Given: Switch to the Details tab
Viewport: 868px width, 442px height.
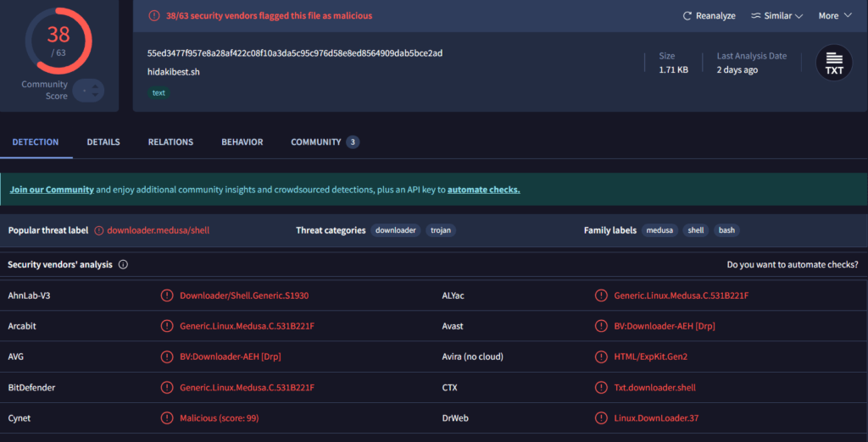Looking at the screenshot, I should [x=103, y=142].
